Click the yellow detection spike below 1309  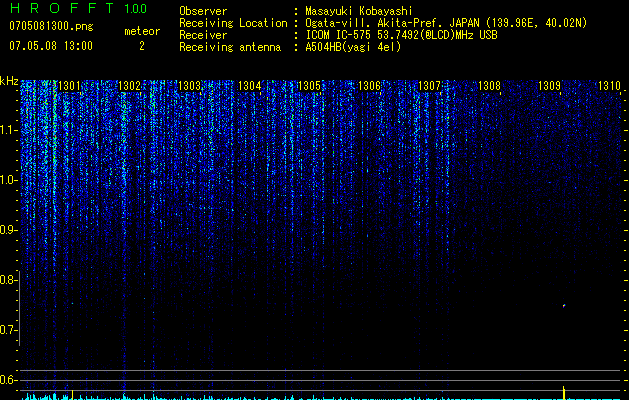(564, 393)
